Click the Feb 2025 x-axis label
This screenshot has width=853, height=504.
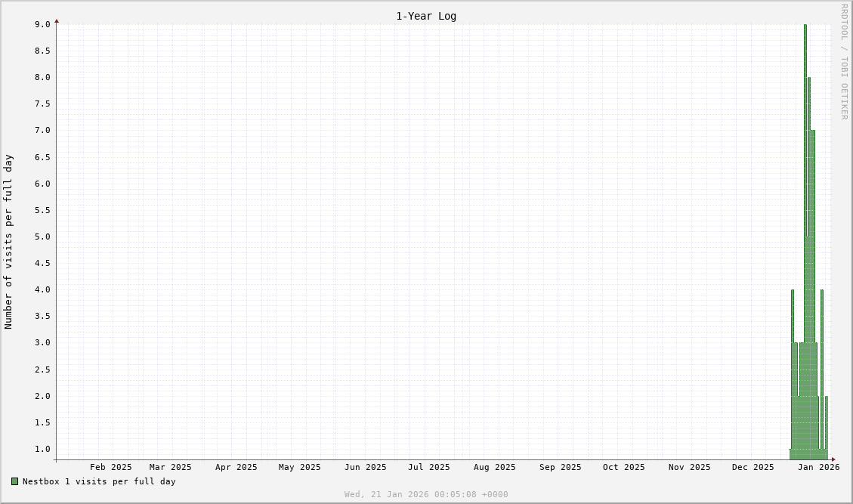click(110, 467)
